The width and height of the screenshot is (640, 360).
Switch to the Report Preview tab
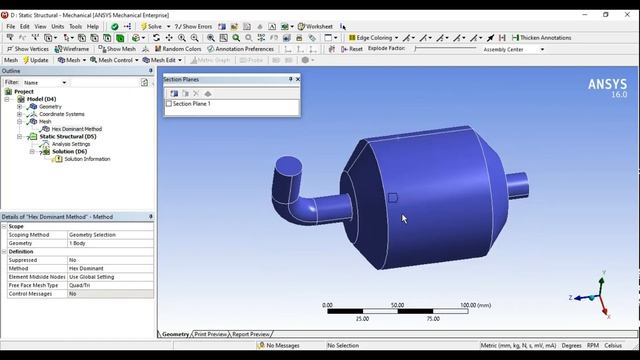click(251, 334)
